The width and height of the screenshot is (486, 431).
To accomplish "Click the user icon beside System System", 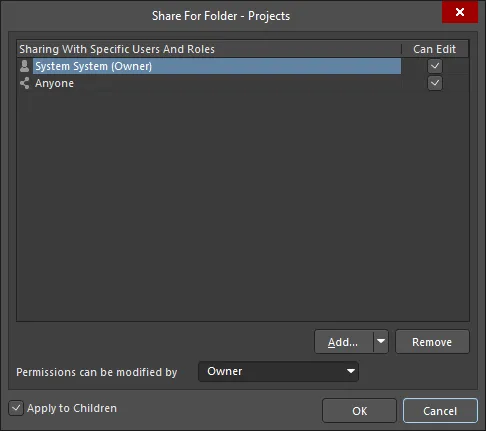I will pyautogui.click(x=24, y=66).
